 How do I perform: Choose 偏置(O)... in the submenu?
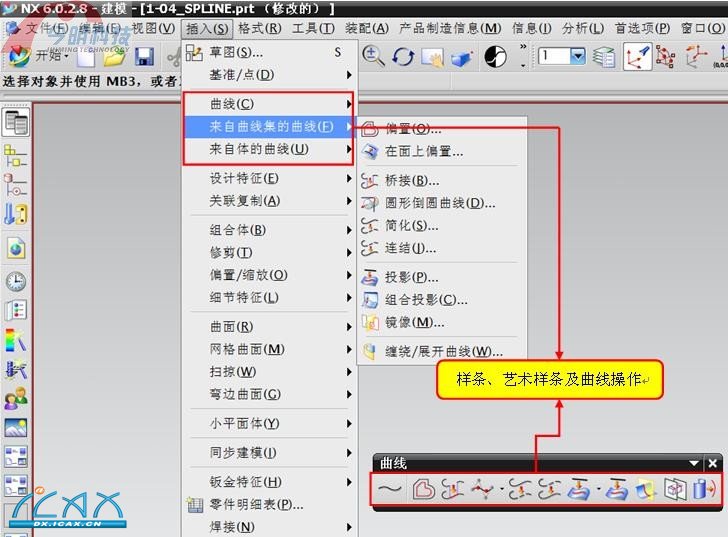(x=441, y=129)
